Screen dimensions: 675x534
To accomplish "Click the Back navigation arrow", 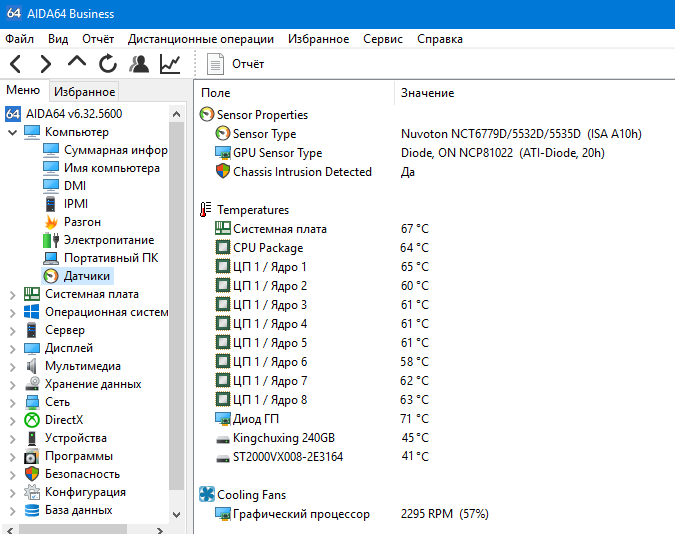I will pyautogui.click(x=15, y=64).
